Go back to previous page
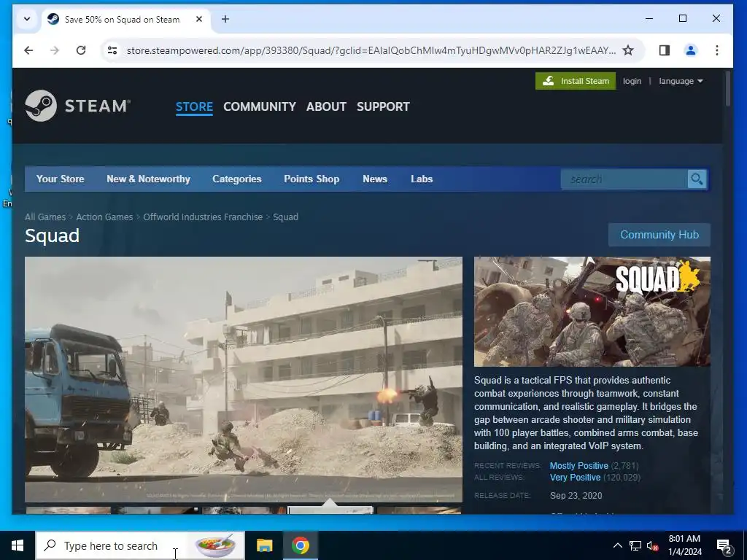747x560 pixels. point(28,50)
